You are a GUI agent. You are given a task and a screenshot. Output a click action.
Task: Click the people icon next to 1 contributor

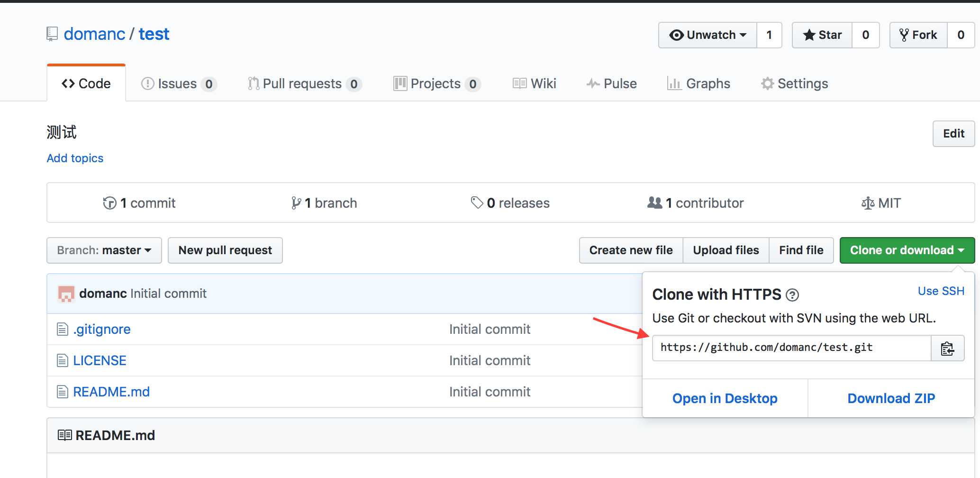(x=654, y=202)
